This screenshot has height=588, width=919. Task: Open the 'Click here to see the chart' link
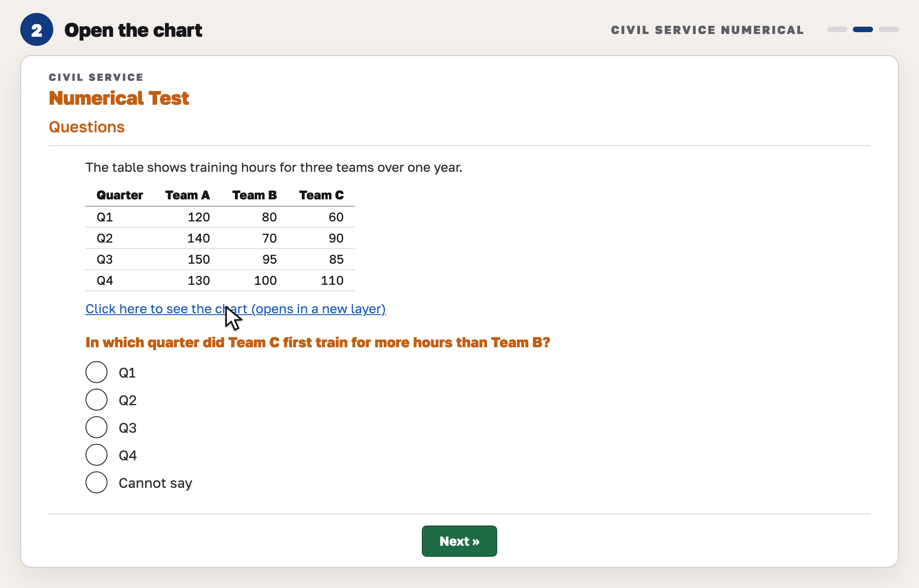click(236, 309)
